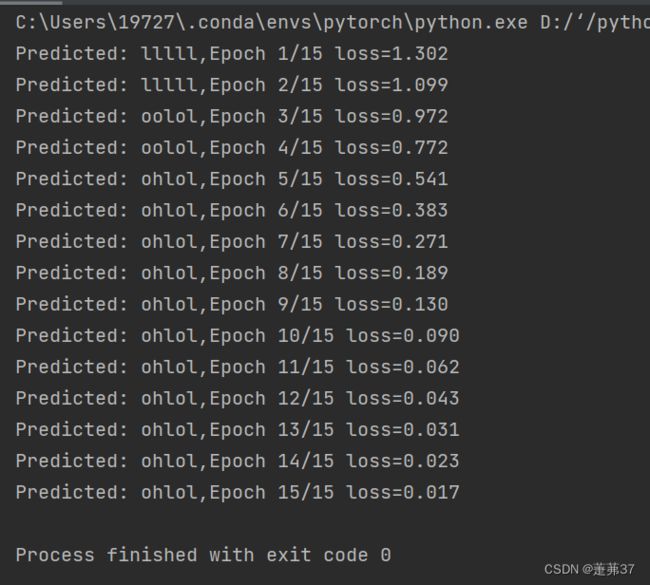The width and height of the screenshot is (650, 585).
Task: Select the Epoch 1/15 output line
Action: (232, 54)
